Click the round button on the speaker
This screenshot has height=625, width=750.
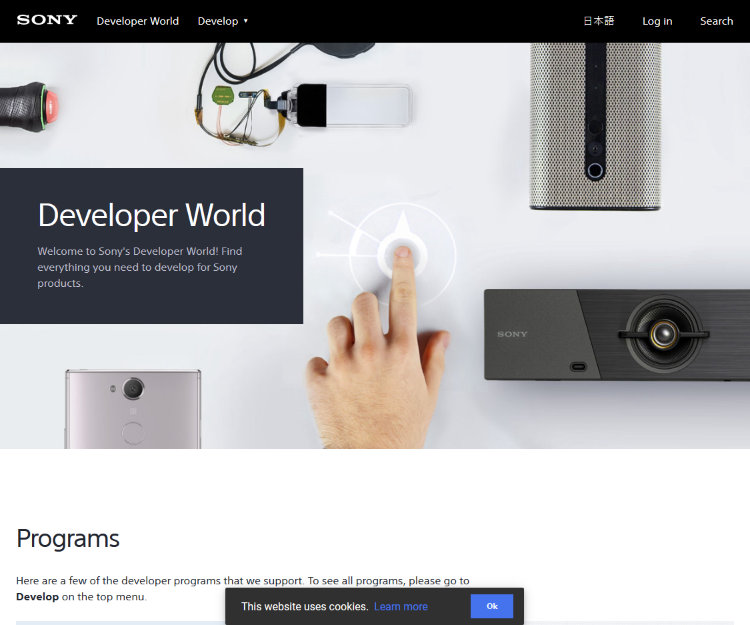tap(595, 170)
